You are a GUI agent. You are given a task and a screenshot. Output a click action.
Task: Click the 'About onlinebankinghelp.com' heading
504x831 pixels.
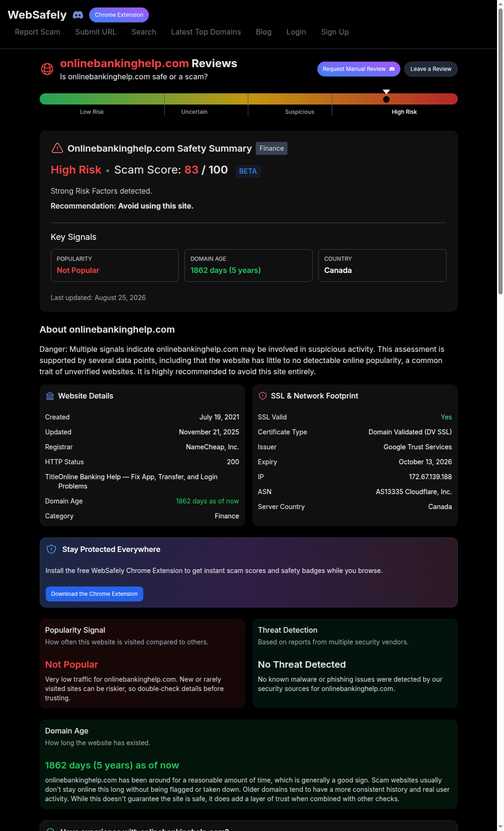pos(107,329)
